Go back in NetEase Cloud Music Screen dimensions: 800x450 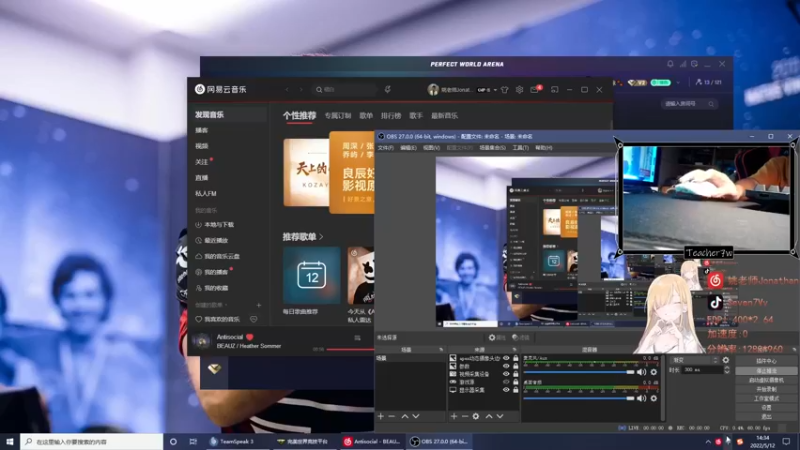click(287, 90)
